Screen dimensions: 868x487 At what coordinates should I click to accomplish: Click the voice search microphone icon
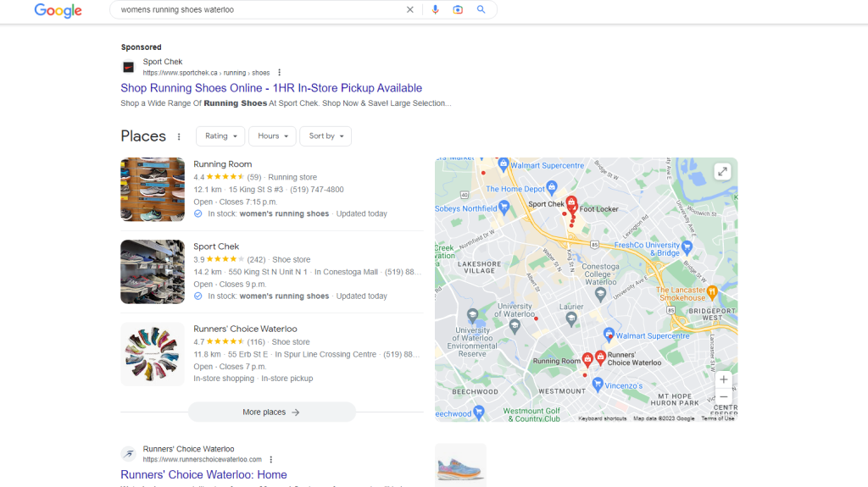436,10
